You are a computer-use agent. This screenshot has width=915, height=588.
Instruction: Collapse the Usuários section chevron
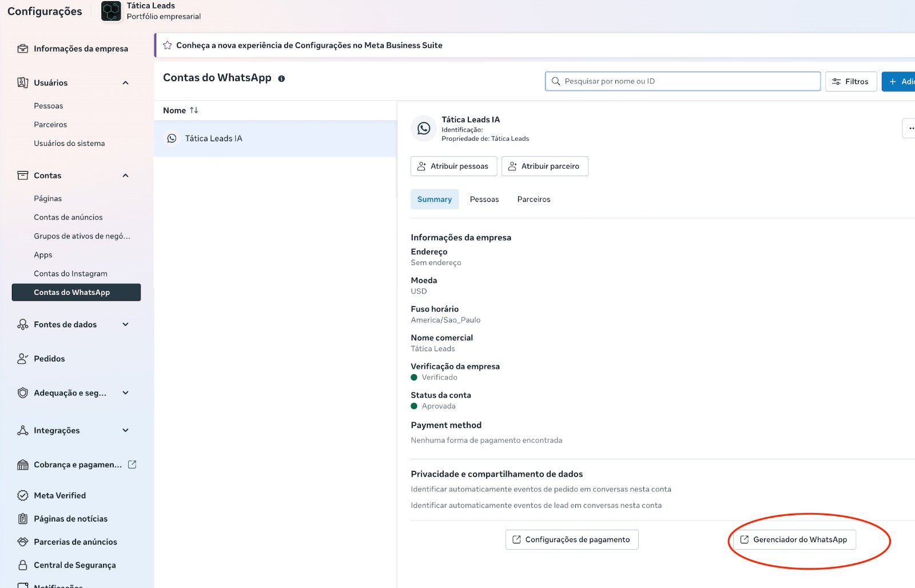coord(126,83)
